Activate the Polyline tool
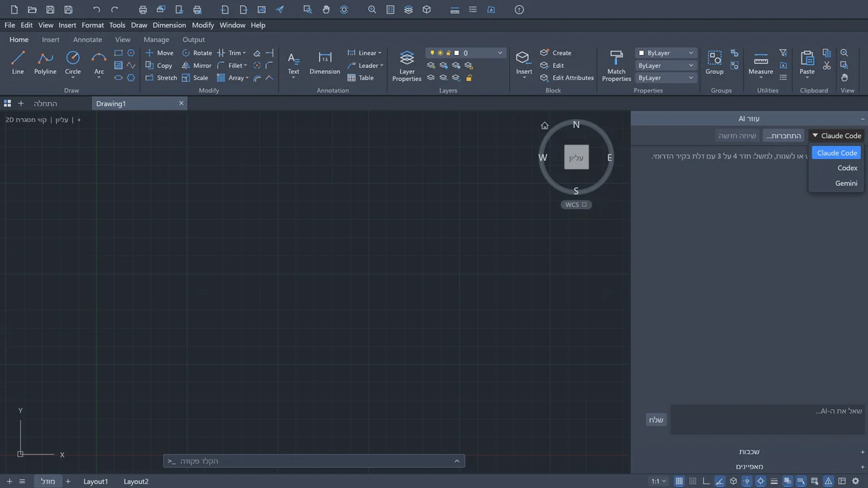Image resolution: width=868 pixels, height=488 pixels. (45, 63)
